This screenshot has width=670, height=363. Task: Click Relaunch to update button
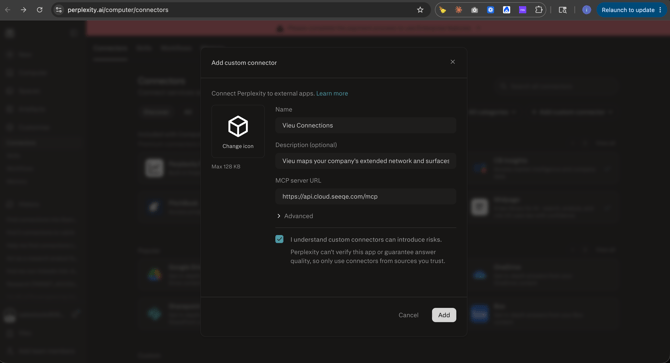[x=628, y=10]
